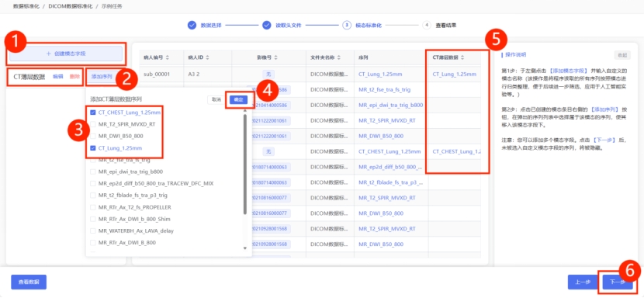Open the MR_t2_fblade_fs_tra_p3_... table link

point(390,182)
